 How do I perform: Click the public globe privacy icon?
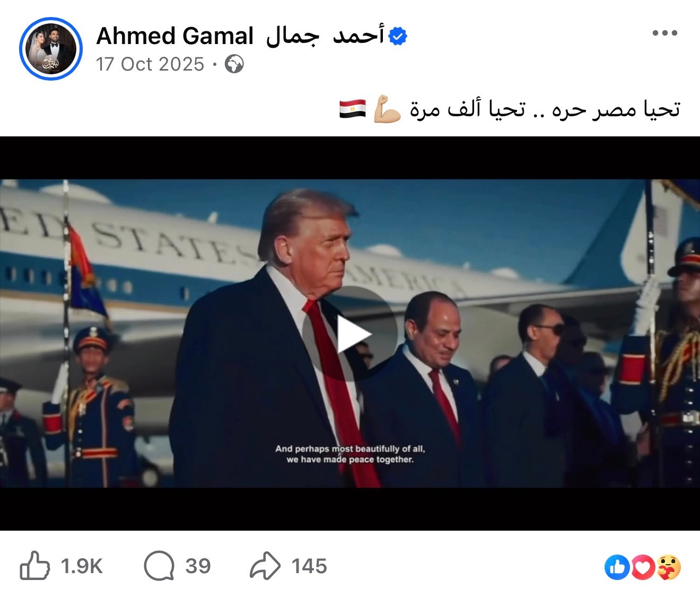(x=234, y=65)
